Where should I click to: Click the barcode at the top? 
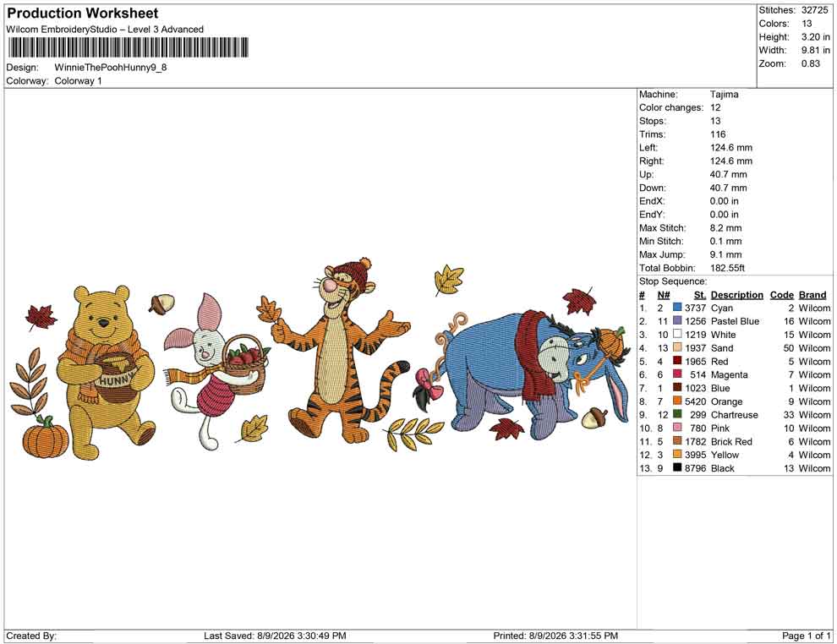point(129,47)
